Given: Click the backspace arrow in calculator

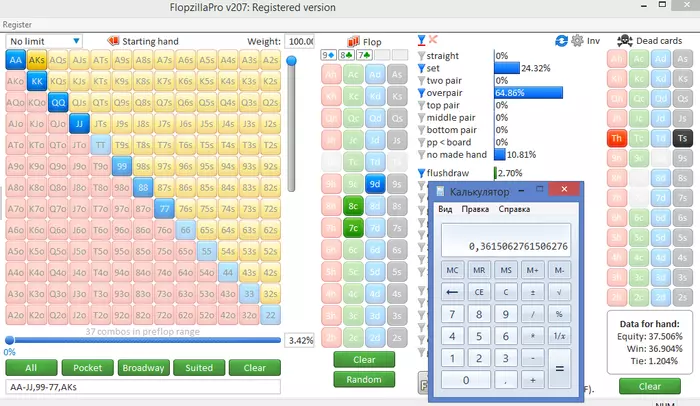Looking at the screenshot, I should click(x=452, y=292).
